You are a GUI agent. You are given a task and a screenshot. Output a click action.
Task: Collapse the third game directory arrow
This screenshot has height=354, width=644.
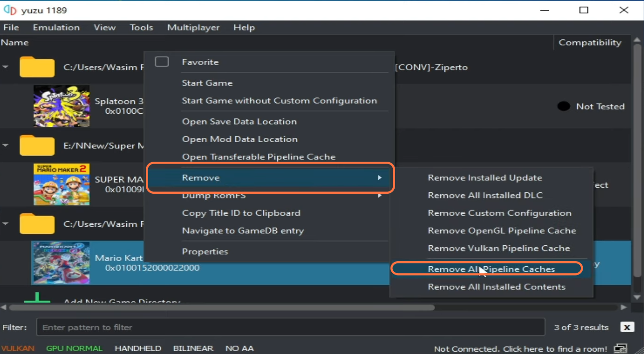(x=6, y=224)
